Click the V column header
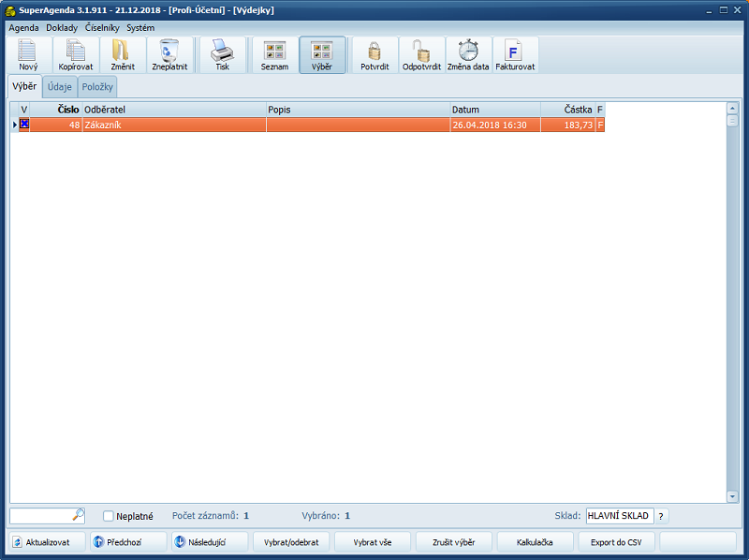The height and width of the screenshot is (560, 749). (x=24, y=110)
